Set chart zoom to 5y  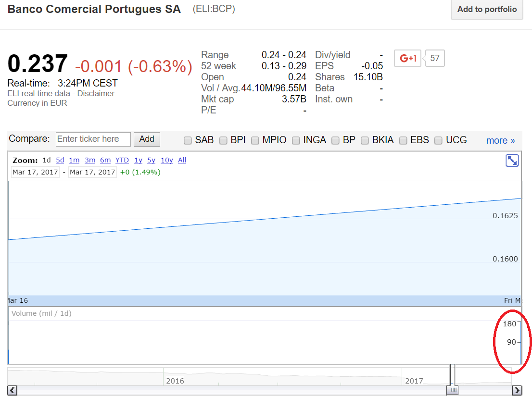point(152,160)
